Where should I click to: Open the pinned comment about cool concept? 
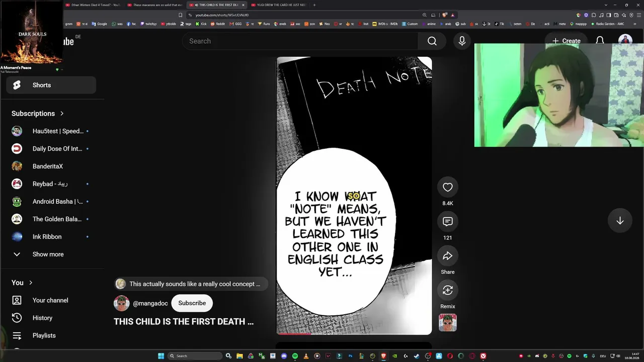[191, 284]
